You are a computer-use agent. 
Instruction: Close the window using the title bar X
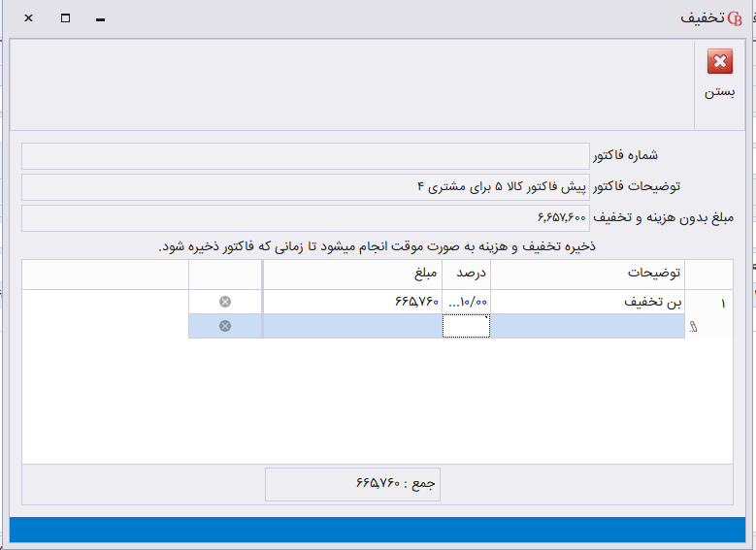[28, 18]
